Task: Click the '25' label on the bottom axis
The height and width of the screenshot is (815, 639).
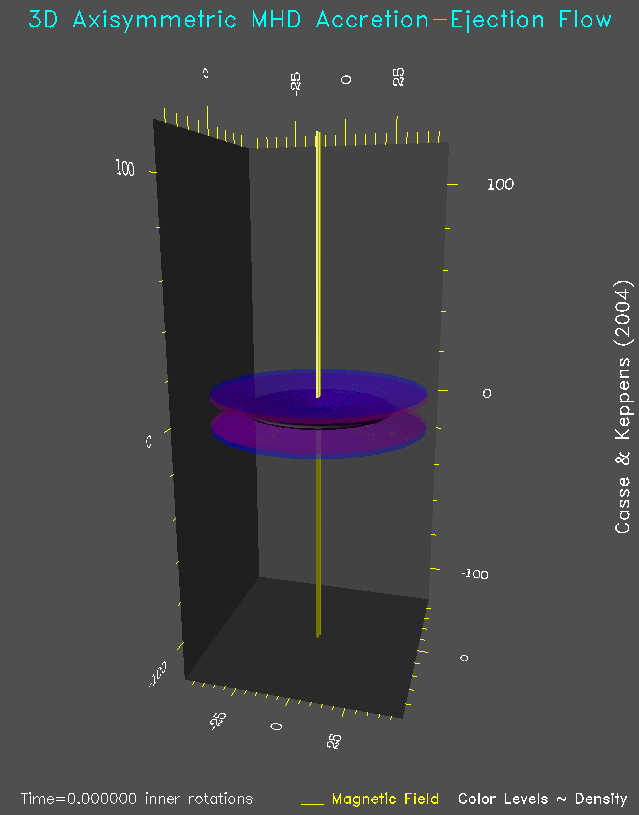Action: coord(334,741)
